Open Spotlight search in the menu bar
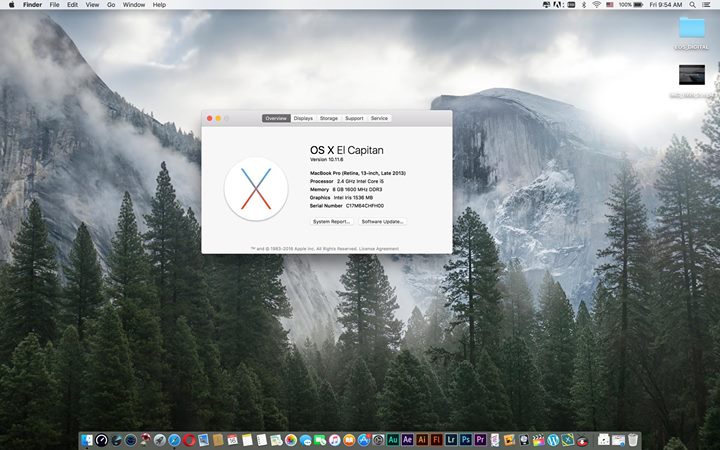The image size is (720, 450). tap(692, 5)
